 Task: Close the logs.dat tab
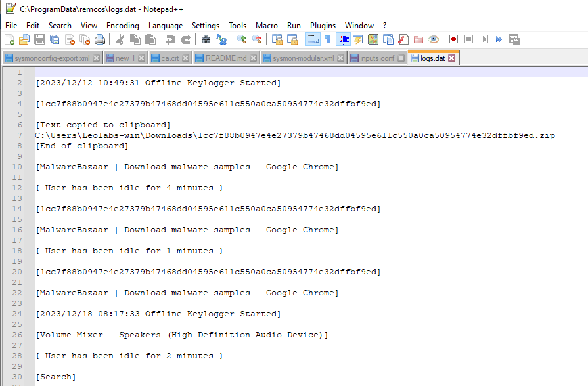point(452,58)
